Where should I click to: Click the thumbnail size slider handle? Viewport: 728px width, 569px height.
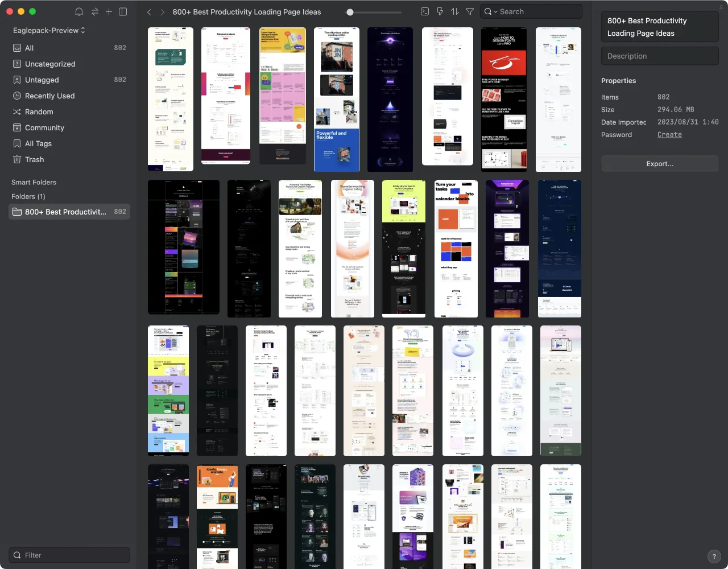click(x=350, y=12)
